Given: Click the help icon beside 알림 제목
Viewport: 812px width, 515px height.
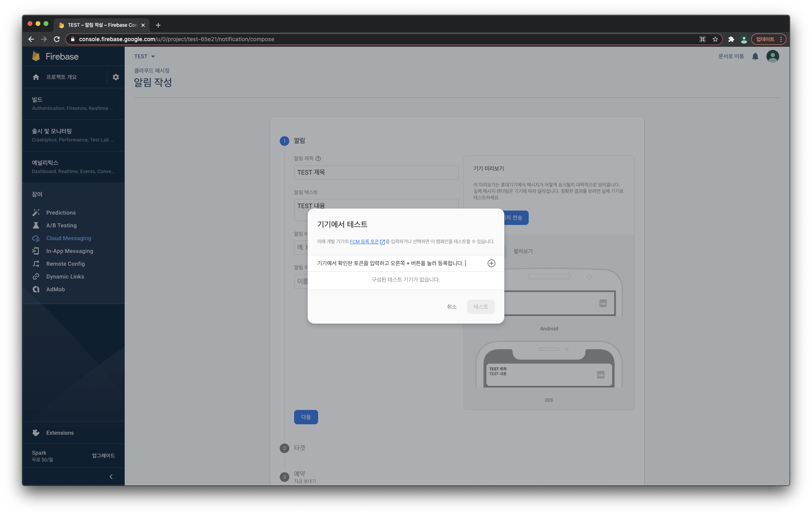Looking at the screenshot, I should coord(318,159).
